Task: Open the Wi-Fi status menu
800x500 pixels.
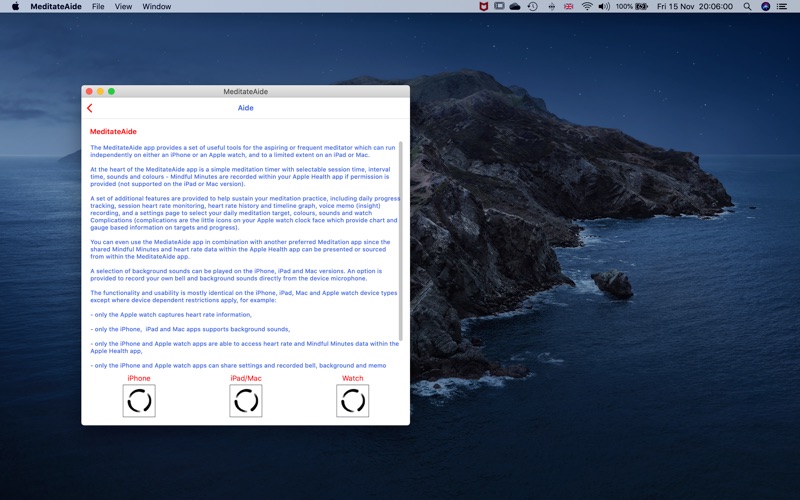Action: (x=587, y=7)
